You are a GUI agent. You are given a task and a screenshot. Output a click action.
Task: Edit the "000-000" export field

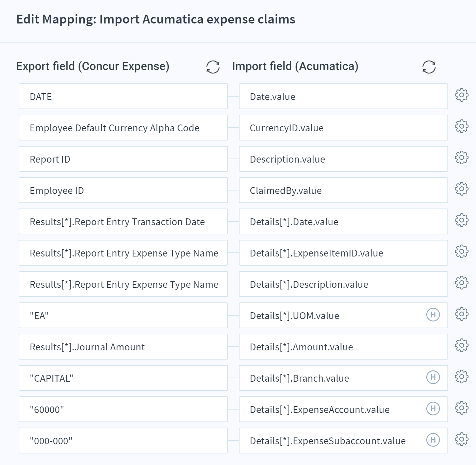tap(123, 441)
